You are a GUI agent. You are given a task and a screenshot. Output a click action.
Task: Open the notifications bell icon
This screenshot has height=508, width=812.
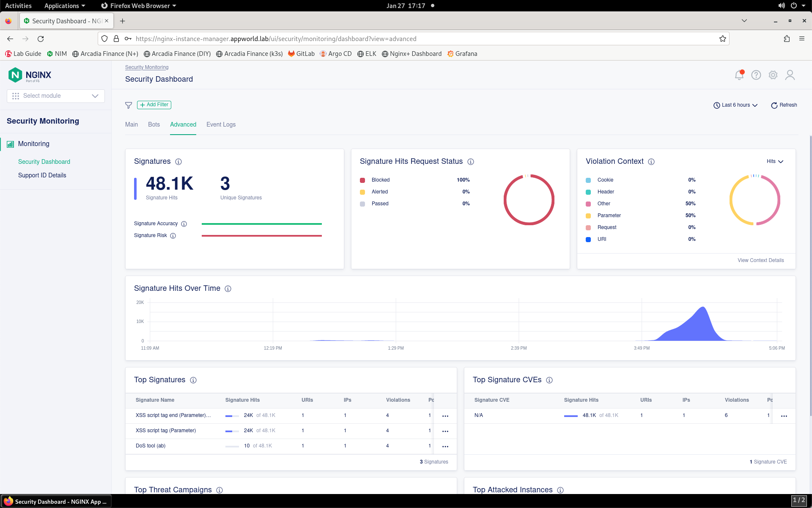point(739,75)
